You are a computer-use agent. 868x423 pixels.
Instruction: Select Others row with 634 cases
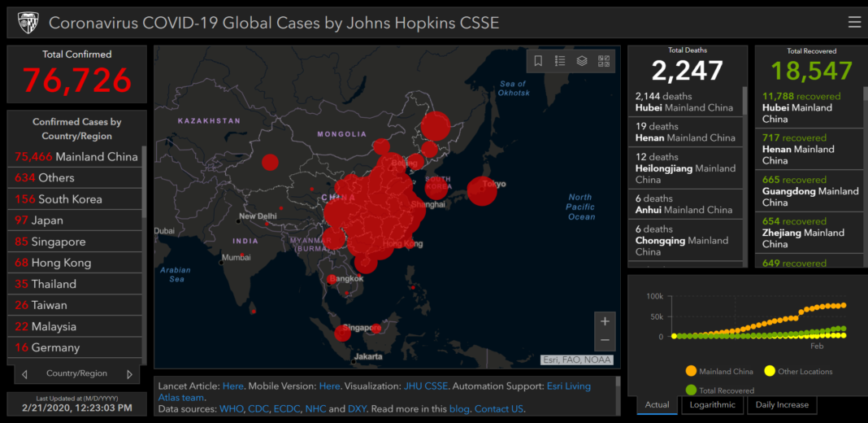[76, 178]
